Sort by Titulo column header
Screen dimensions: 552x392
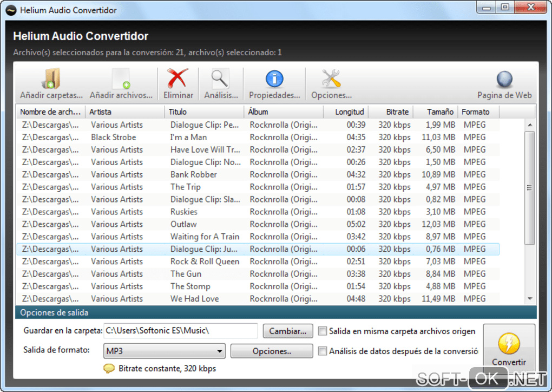click(x=204, y=112)
